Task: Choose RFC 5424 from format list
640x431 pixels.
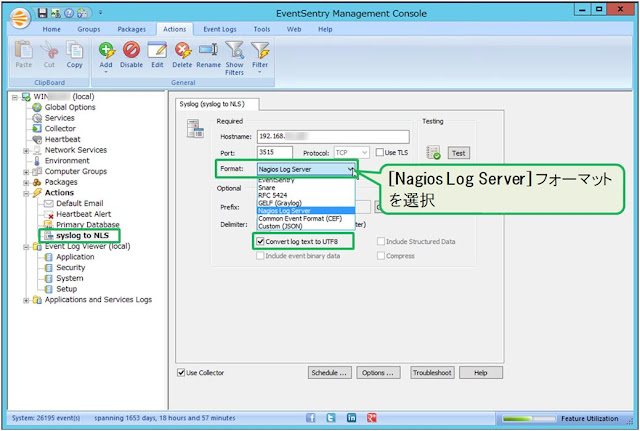Action: click(x=306, y=196)
